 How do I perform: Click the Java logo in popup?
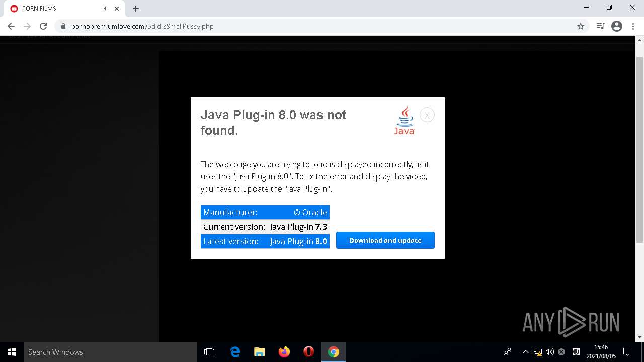point(404,120)
